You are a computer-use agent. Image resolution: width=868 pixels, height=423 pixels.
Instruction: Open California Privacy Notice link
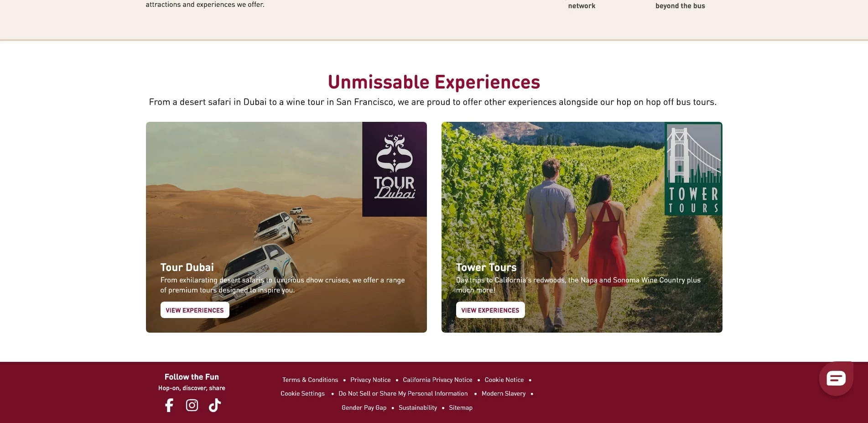pos(437,380)
